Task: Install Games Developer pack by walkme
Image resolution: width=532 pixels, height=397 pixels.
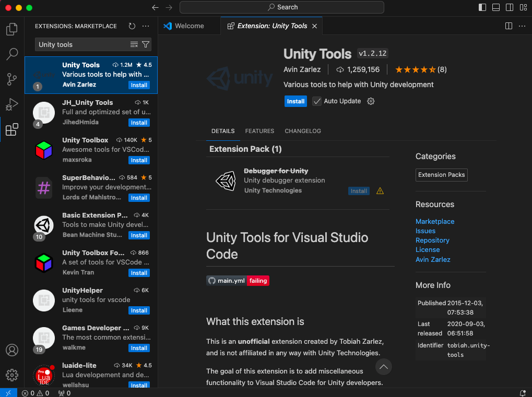Action: point(139,348)
